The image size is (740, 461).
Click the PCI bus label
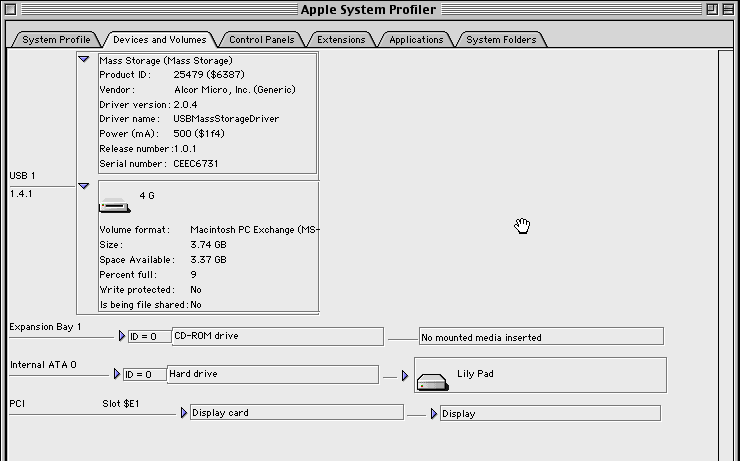click(x=17, y=404)
